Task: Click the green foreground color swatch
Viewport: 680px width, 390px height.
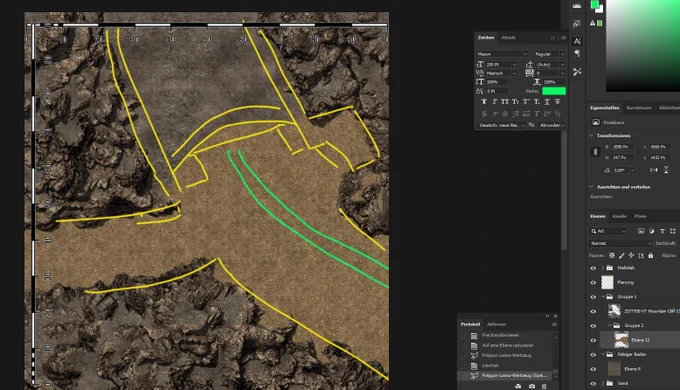Action: point(595,4)
